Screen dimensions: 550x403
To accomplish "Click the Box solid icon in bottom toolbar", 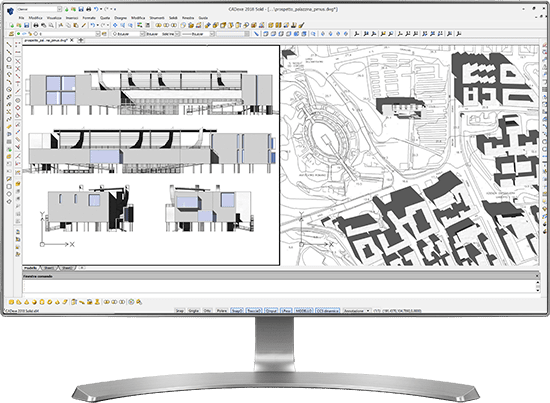I will pos(12,302).
